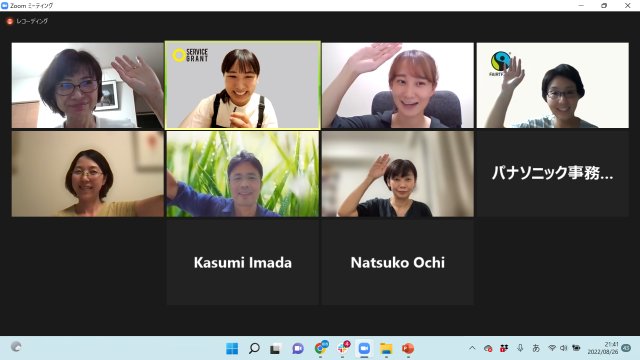Click the red recording indicator
The image size is (640, 360).
(x=10, y=21)
